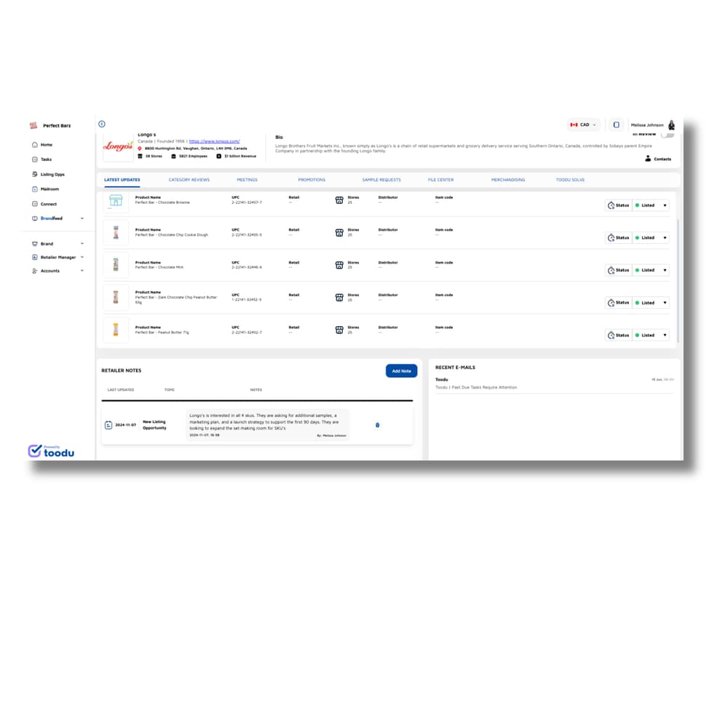
Task: Click the red location pin icon
Action: point(140,149)
